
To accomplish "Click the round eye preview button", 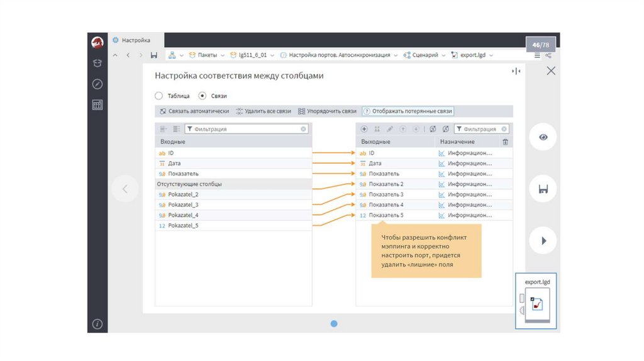I will 543,137.
